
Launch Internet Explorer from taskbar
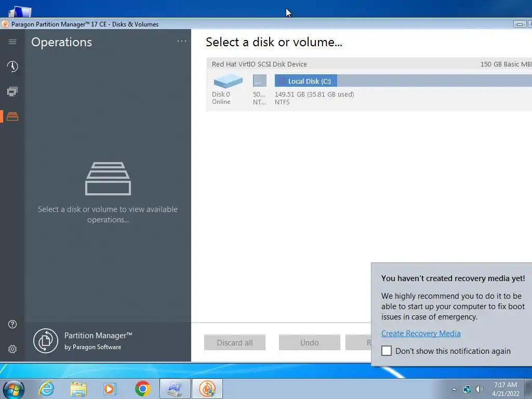coord(46,389)
